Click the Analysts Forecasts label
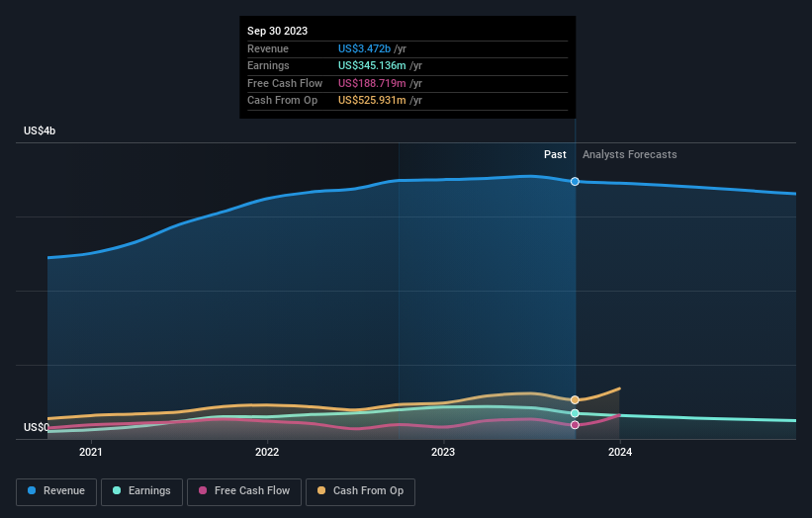This screenshot has width=812, height=518. tap(629, 155)
